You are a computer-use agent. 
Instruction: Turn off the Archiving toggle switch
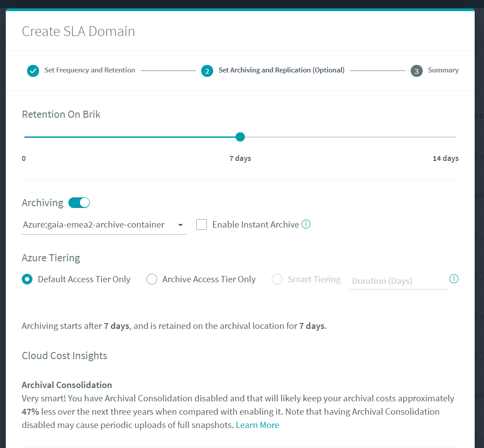click(79, 203)
